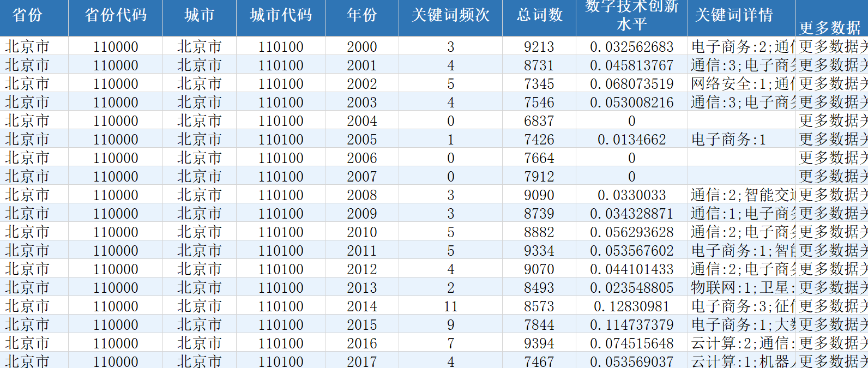
Task: Click innovation value 0.12830981
Action: click(x=632, y=306)
